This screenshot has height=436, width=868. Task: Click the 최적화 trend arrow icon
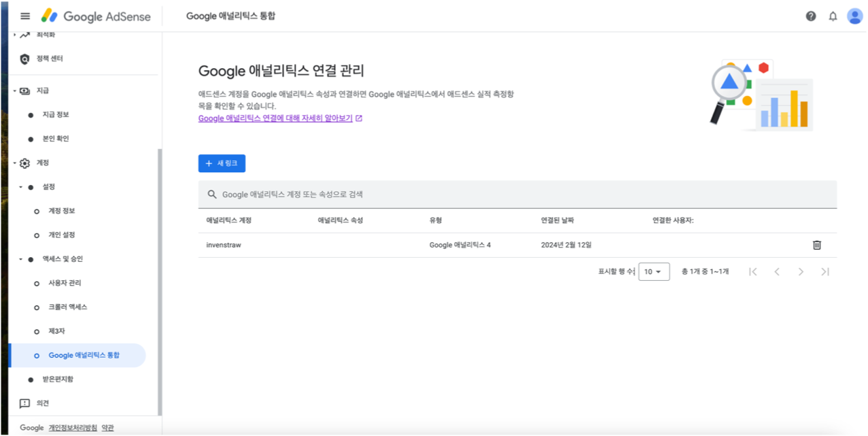point(25,35)
